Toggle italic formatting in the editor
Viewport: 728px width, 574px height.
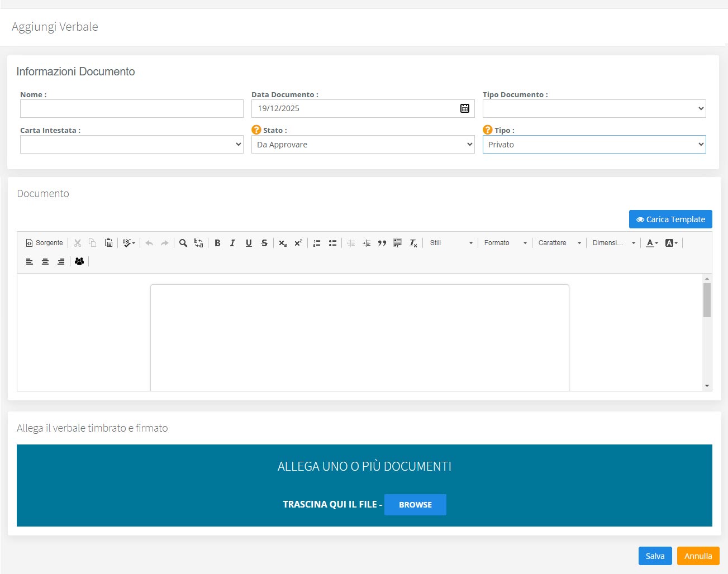coord(233,243)
